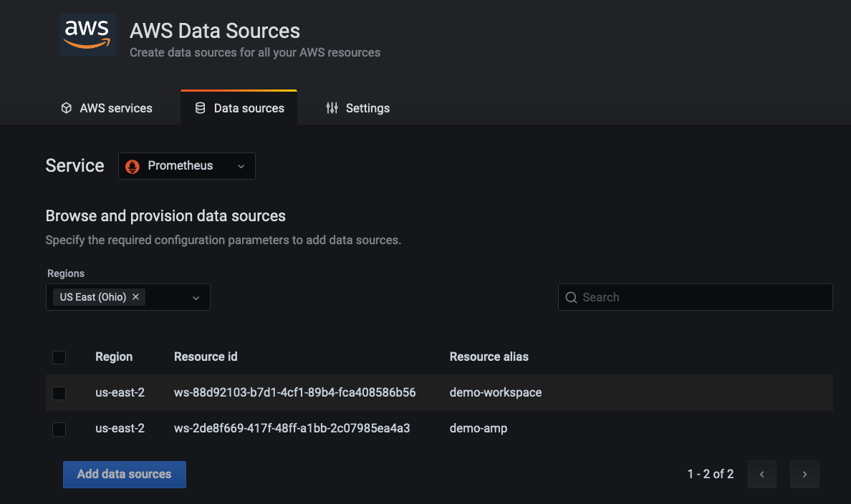
Task: Click the Region column header
Action: coord(114,357)
